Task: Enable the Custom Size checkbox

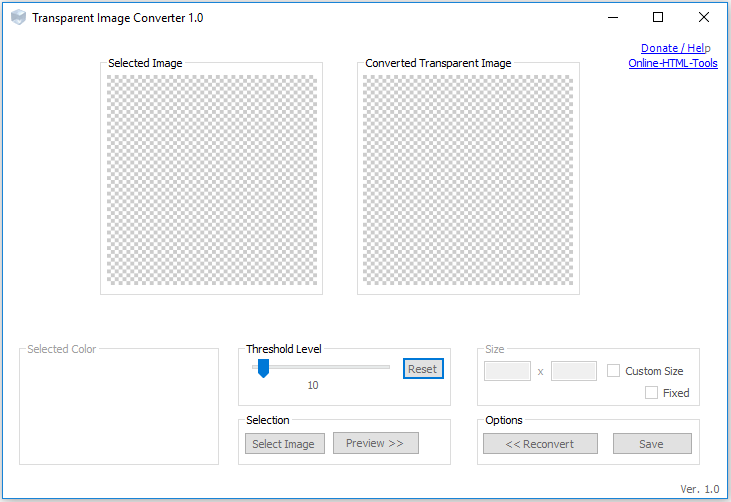Action: point(613,371)
